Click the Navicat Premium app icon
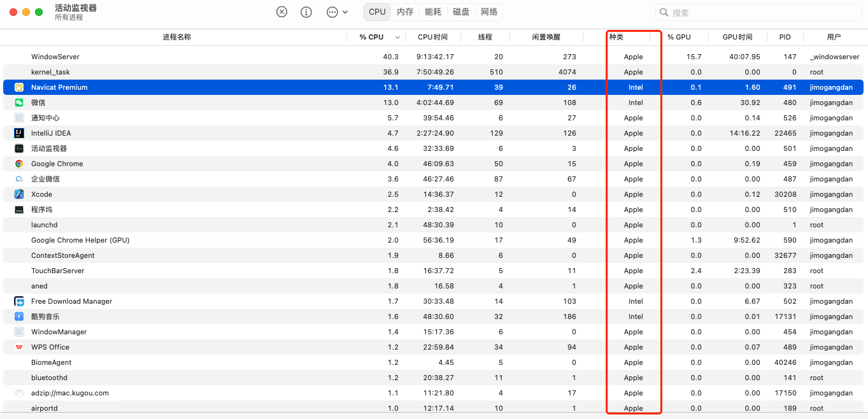Viewport: 868px width, 419px height. click(x=19, y=87)
